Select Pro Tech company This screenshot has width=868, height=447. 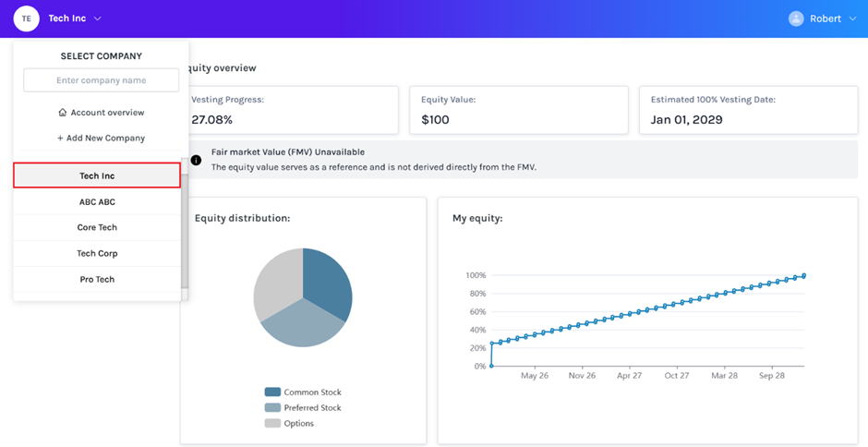pyautogui.click(x=97, y=279)
